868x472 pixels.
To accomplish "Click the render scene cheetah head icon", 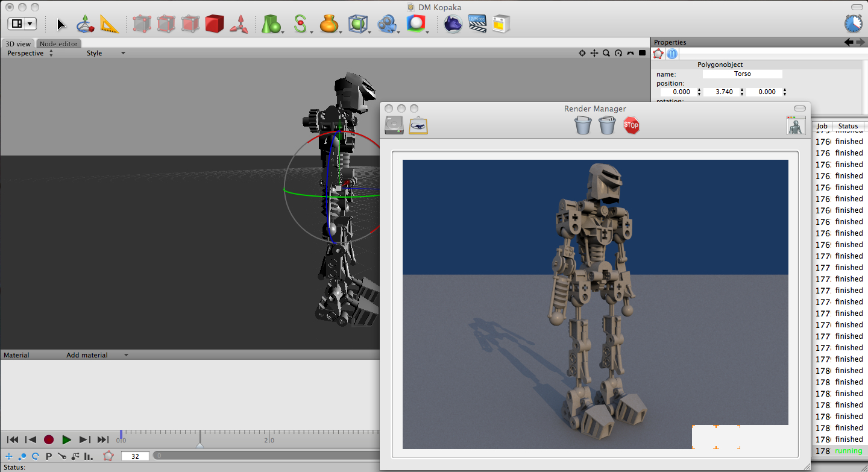I will (x=453, y=24).
